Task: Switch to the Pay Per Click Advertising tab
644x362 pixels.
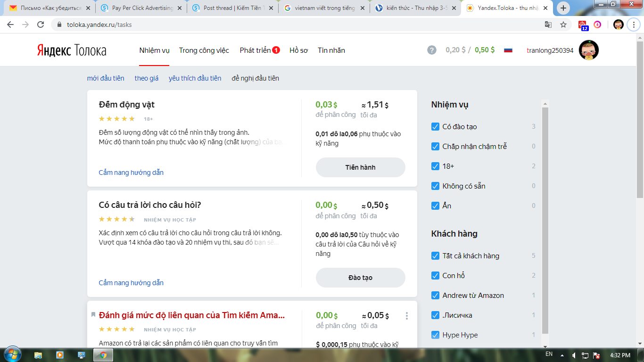Action: coord(140,8)
